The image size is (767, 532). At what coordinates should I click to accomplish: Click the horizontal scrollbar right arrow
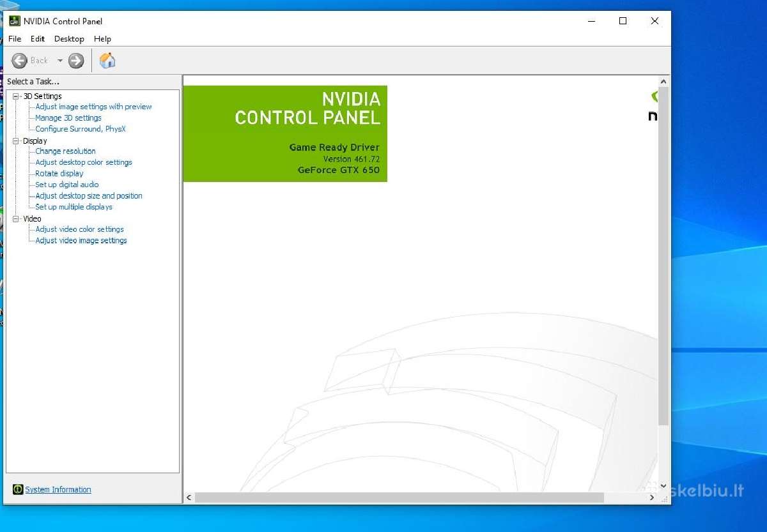pos(652,498)
